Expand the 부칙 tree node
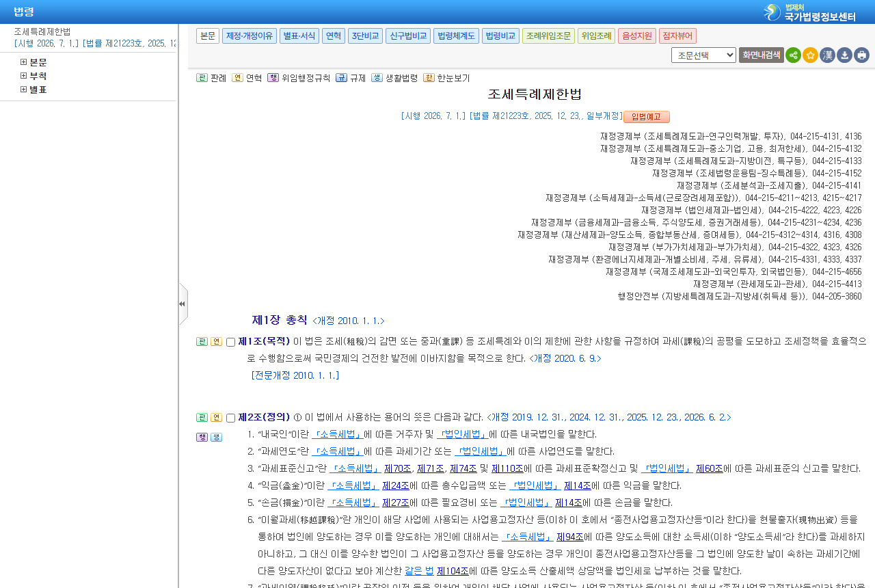 click(24, 76)
